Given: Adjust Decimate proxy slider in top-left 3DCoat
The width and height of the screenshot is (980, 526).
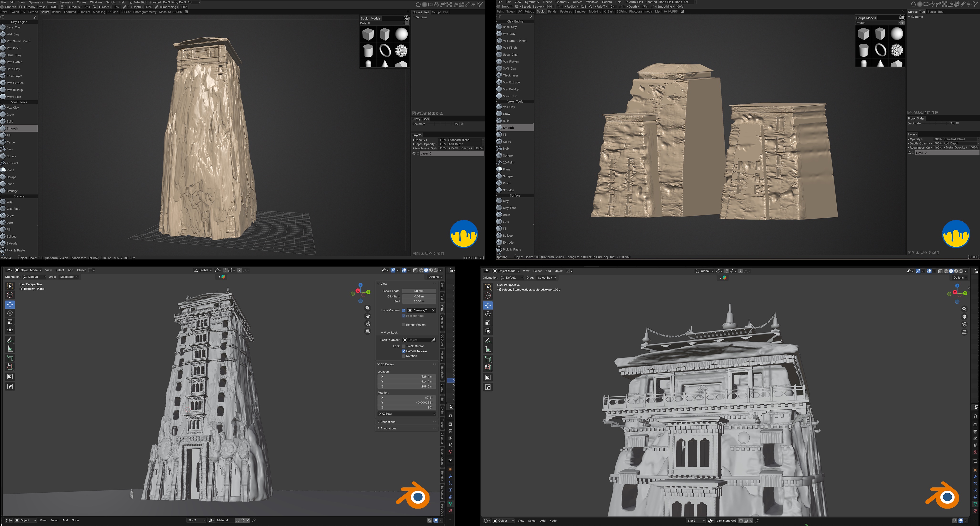Looking at the screenshot, I should point(440,124).
